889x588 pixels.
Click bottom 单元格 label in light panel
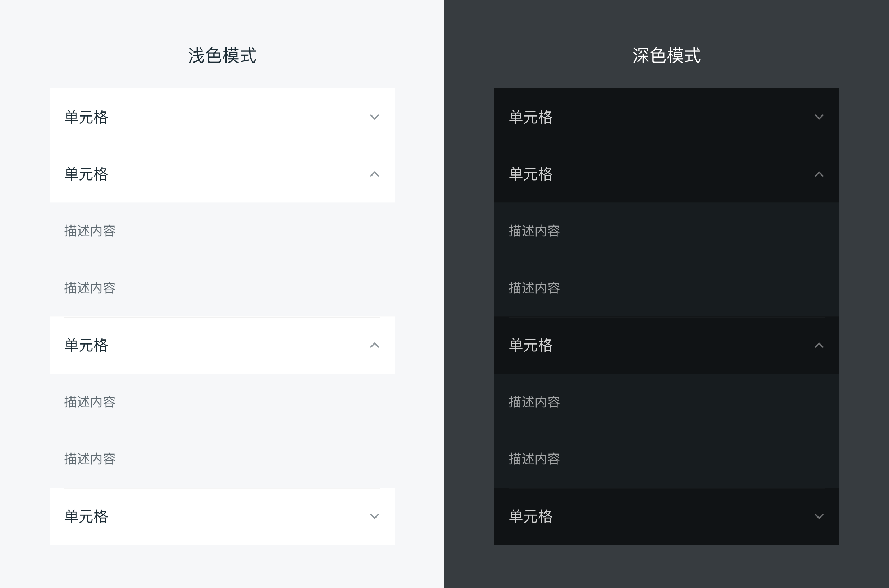(x=86, y=516)
